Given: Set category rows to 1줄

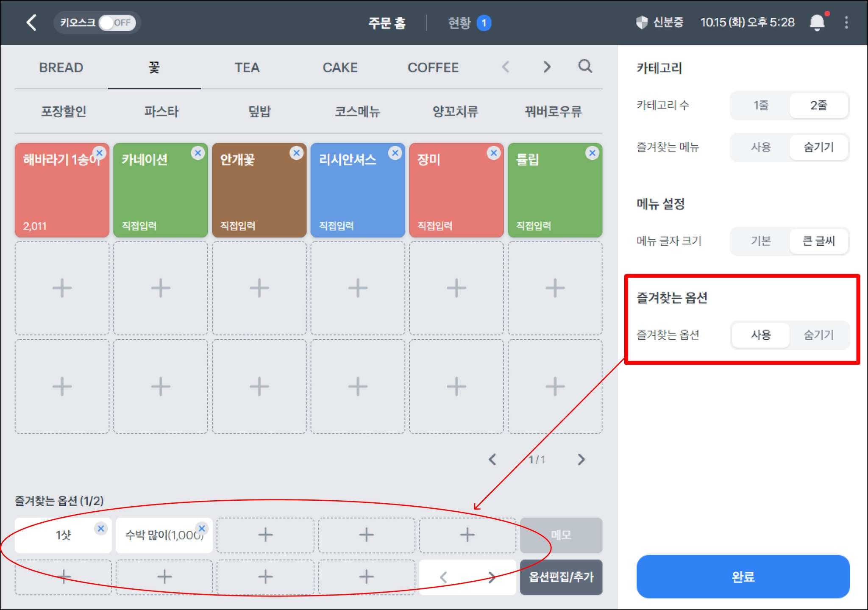Looking at the screenshot, I should tap(760, 105).
